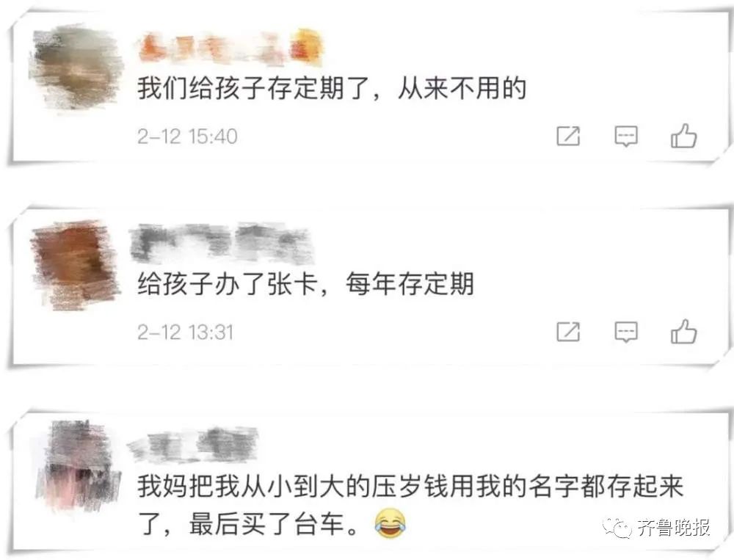Viewport: 734px width, 560px height.
Task: Click the laughing-crying emoji
Action: click(390, 523)
